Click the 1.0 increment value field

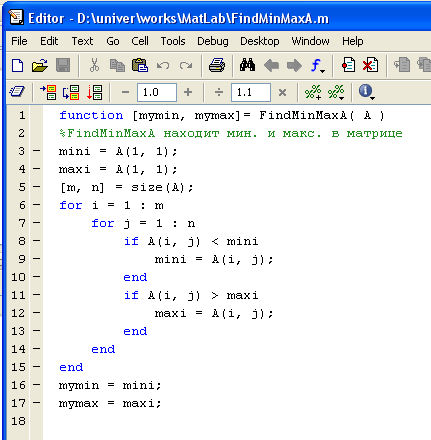coord(157,92)
